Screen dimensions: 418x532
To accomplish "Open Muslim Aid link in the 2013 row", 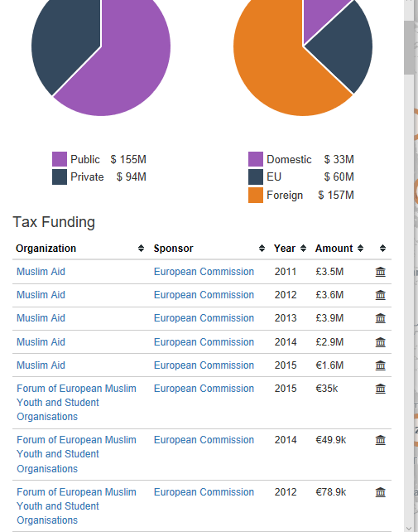I will (x=41, y=318).
